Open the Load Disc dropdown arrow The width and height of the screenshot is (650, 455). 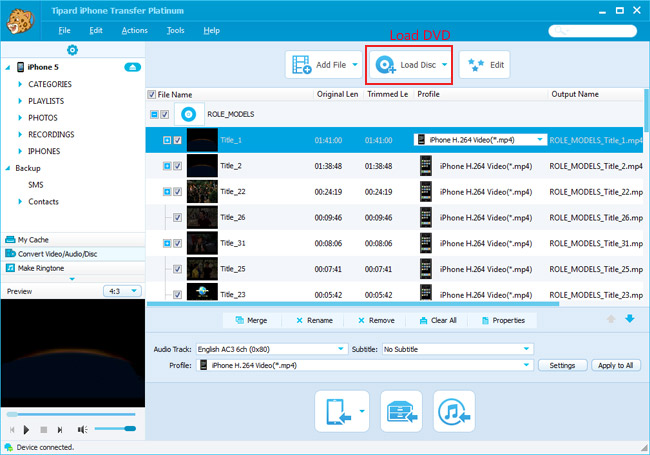pos(444,65)
